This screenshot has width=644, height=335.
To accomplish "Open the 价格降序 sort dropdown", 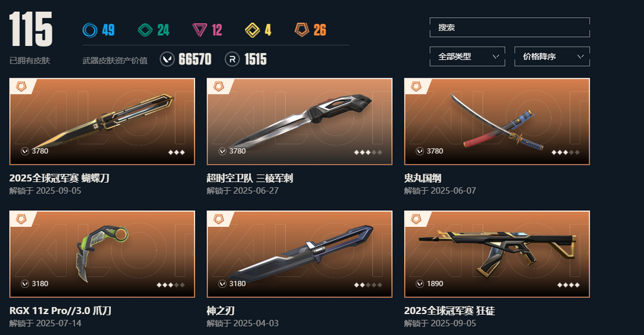I will click(x=552, y=56).
